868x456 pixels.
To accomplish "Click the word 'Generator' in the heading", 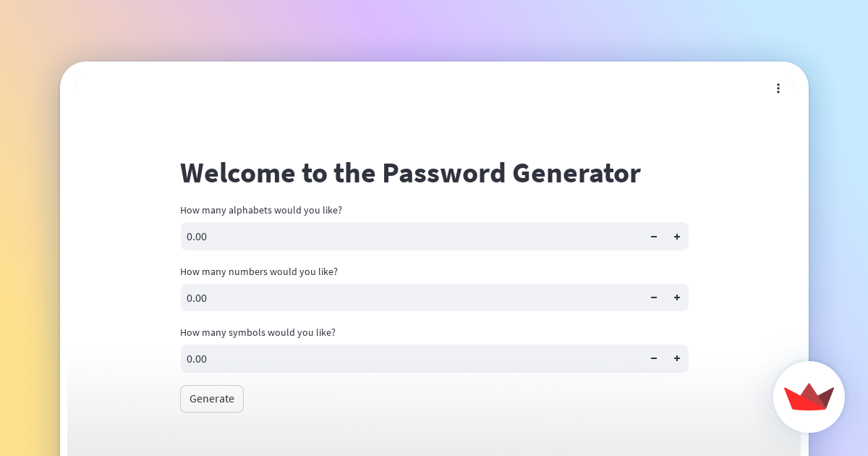I will point(576,174).
